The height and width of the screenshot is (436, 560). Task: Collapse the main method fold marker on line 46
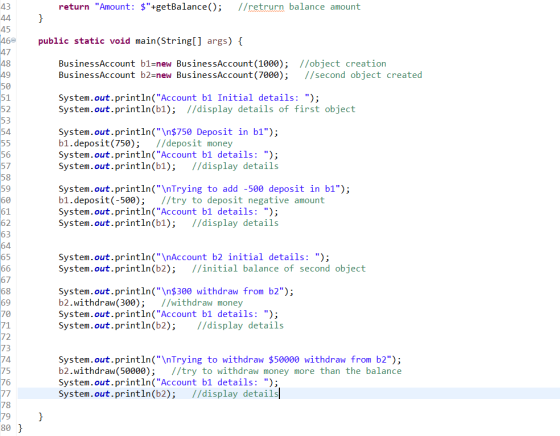pos(14,40)
